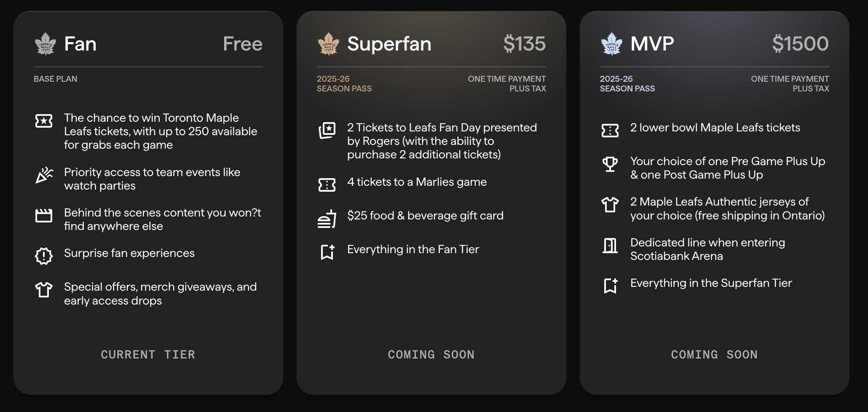This screenshot has width=868, height=412.
Task: Click the bookmark icon for Everything in Fan Tier
Action: (x=327, y=252)
